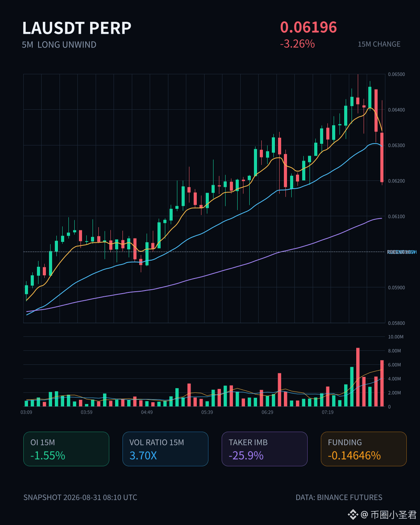Image resolution: width=420 pixels, height=525 pixels.
Task: Click the current price 0.06196
Action: [308, 27]
